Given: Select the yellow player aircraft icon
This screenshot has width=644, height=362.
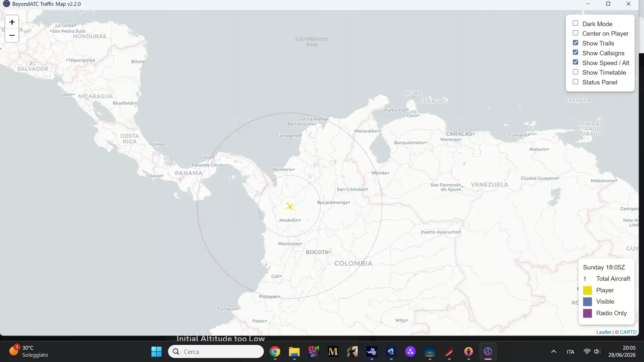Looking at the screenshot, I should coord(290,206).
